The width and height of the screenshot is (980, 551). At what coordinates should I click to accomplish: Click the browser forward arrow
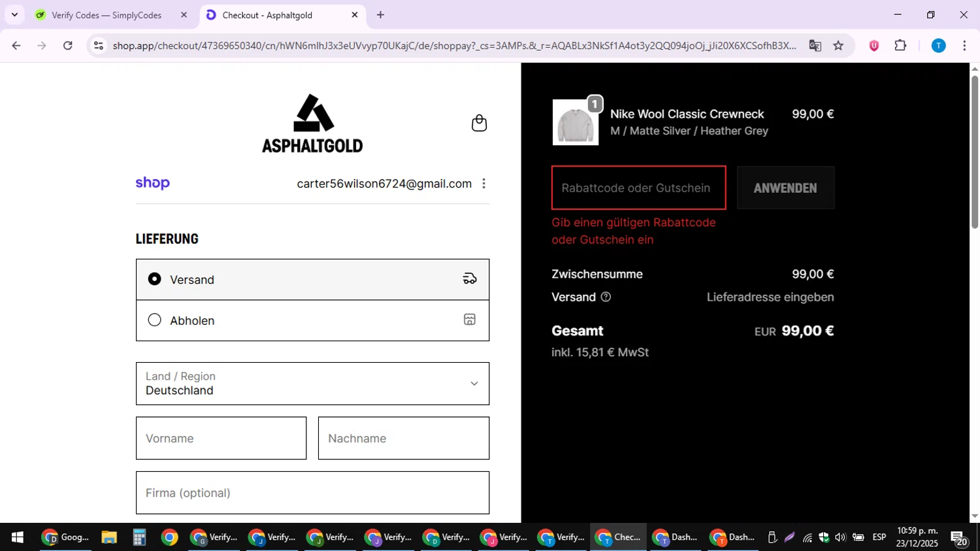pyautogui.click(x=42, y=46)
